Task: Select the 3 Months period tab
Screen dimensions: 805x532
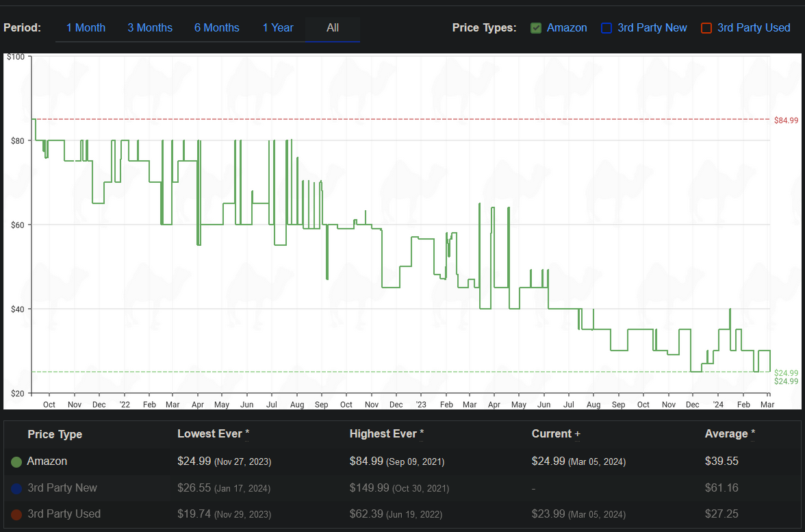Action: coord(150,27)
